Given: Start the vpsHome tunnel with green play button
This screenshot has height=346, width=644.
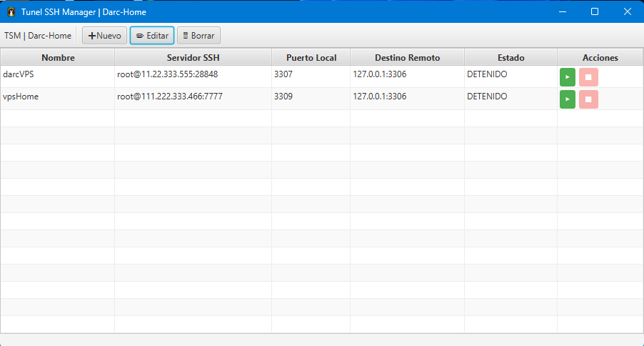Looking at the screenshot, I should 567,99.
